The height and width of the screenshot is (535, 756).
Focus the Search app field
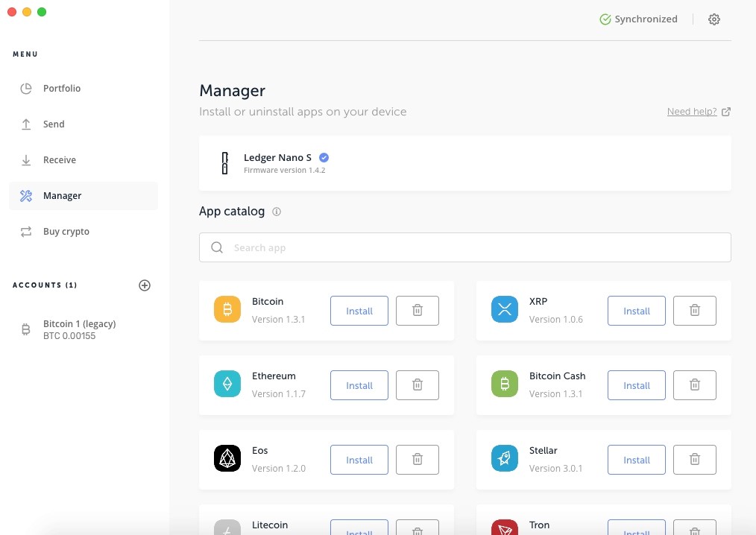point(464,247)
